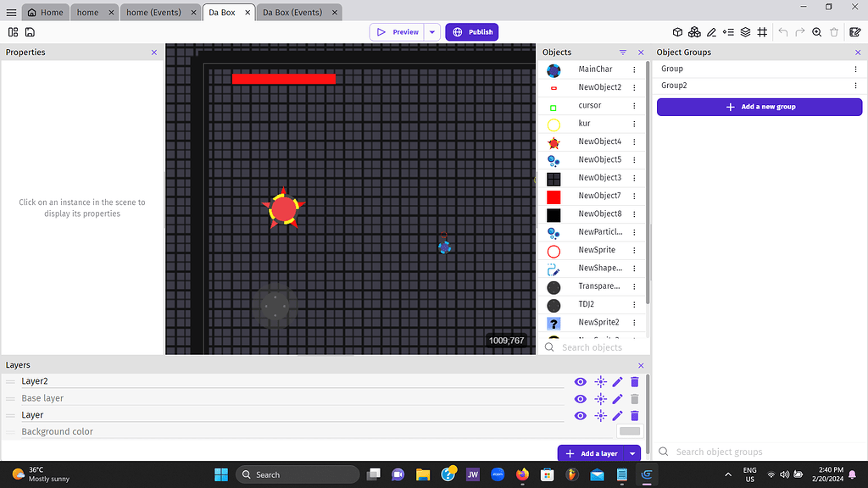
Task: Hide the Background color layer
Action: pyautogui.click(x=580, y=431)
